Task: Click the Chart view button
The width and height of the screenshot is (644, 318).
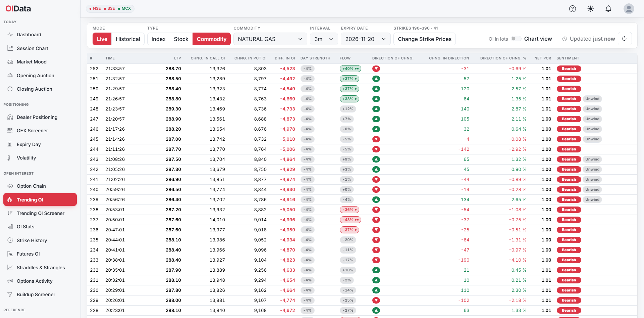Action: click(x=538, y=39)
